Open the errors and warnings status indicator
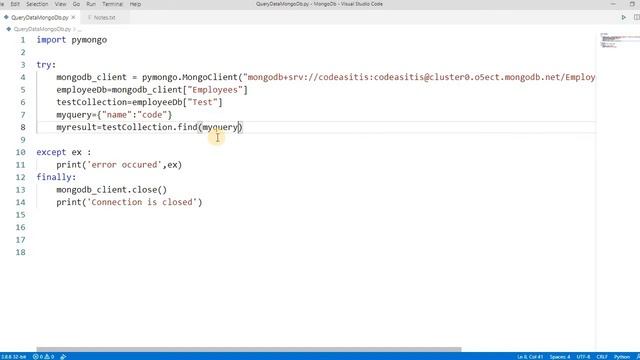 [x=43, y=357]
